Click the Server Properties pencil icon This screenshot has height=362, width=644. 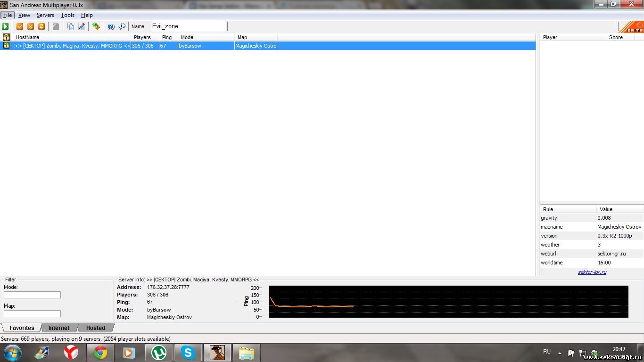pyautogui.click(x=82, y=26)
